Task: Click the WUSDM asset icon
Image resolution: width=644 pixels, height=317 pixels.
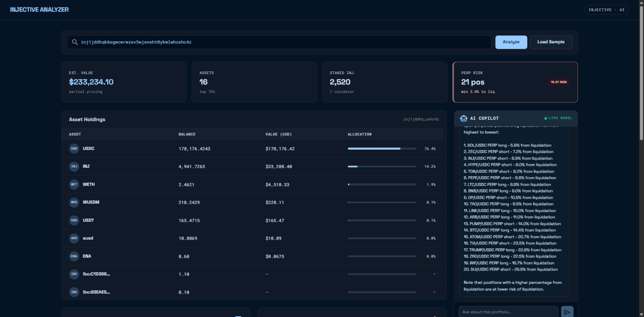Action: [74, 202]
